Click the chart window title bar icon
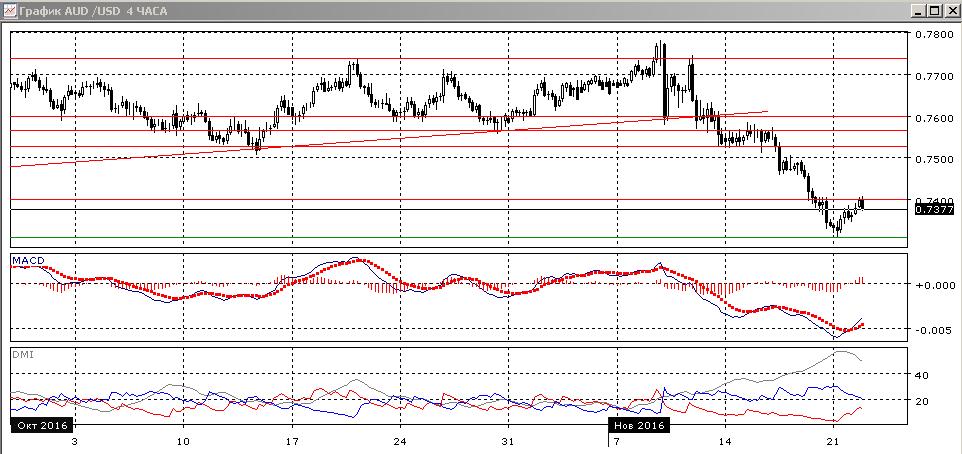 click(9, 10)
